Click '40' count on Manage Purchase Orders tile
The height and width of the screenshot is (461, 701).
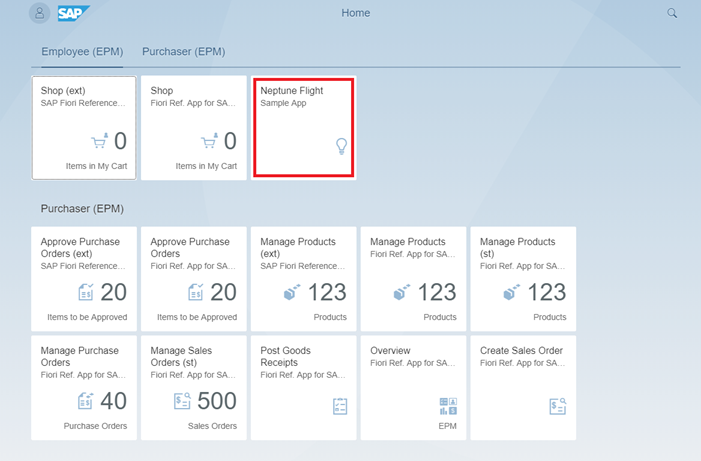tap(114, 401)
